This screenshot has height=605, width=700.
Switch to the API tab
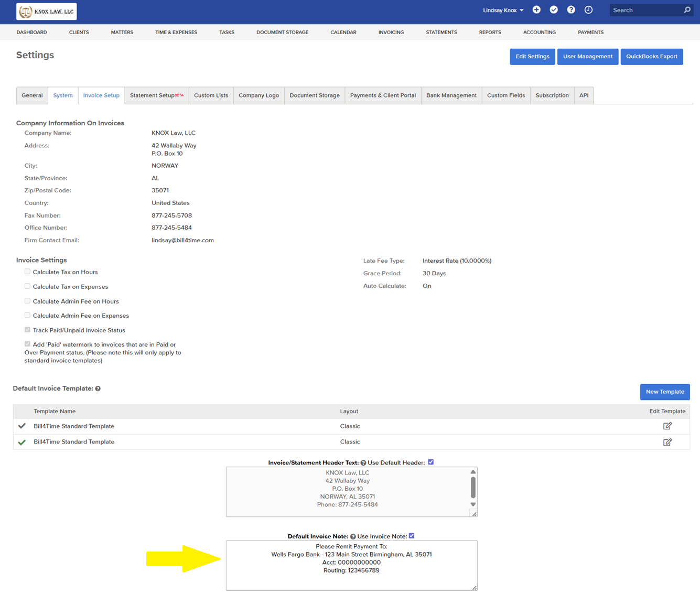point(584,95)
